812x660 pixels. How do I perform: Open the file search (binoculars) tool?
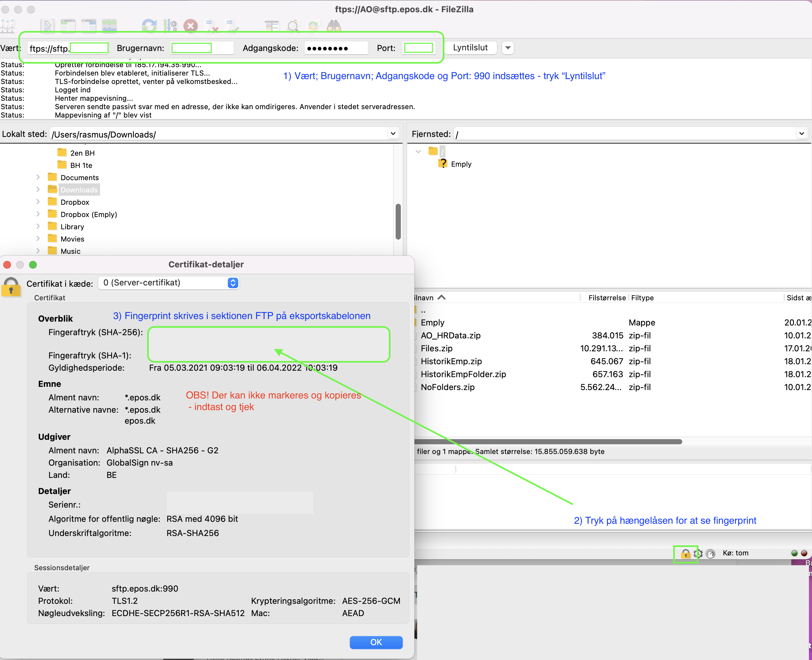point(334,26)
